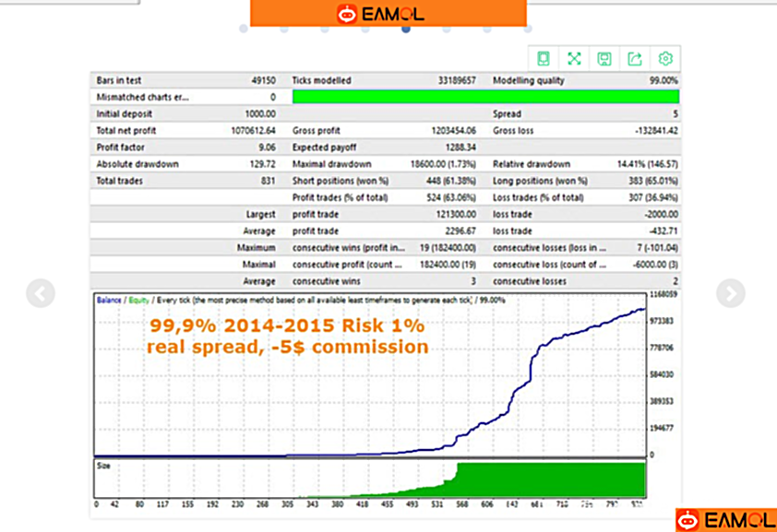The height and width of the screenshot is (532, 777).
Task: Jump to the last carousel pagination dot
Action: pos(528,29)
